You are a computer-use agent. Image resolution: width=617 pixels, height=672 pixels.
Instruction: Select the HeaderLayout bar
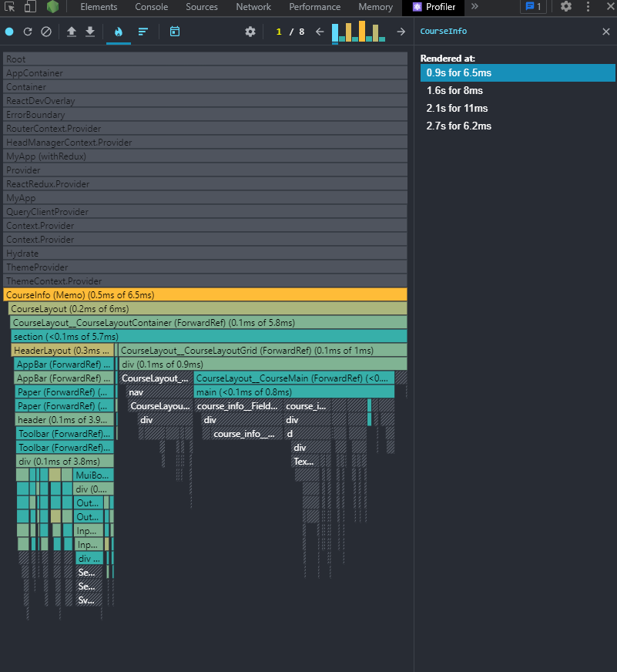coord(62,350)
